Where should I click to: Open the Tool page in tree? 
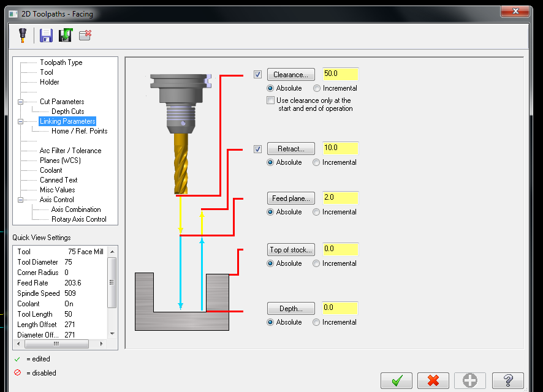point(47,72)
